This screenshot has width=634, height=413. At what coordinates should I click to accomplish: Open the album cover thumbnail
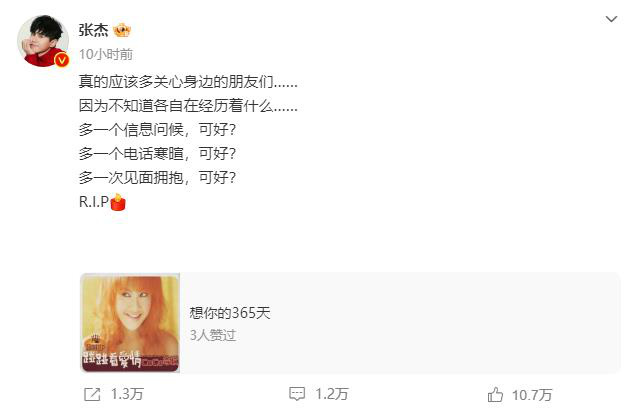coord(130,323)
